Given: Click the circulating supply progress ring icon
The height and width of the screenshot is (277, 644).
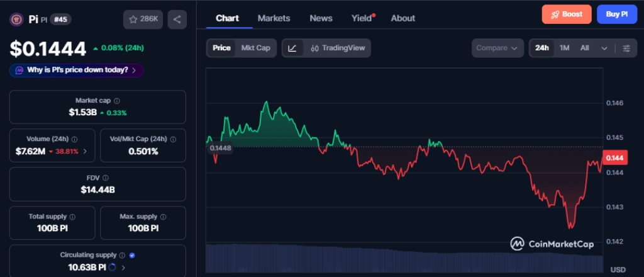Looking at the screenshot, I should pyautogui.click(x=112, y=268).
